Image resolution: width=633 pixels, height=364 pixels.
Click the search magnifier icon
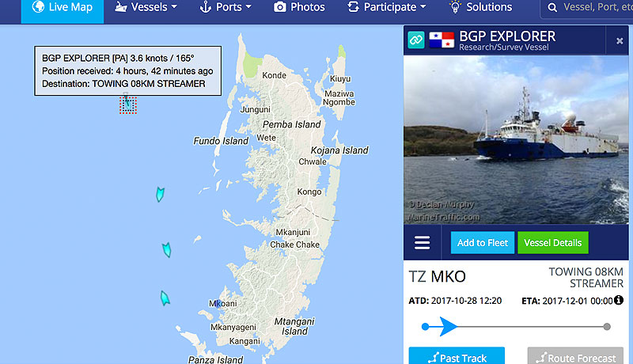tap(552, 7)
